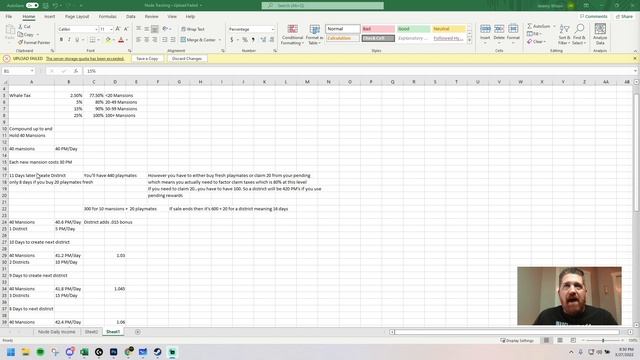This screenshot has height=360, width=640.
Task: Align text right
Action: click(x=155, y=40)
